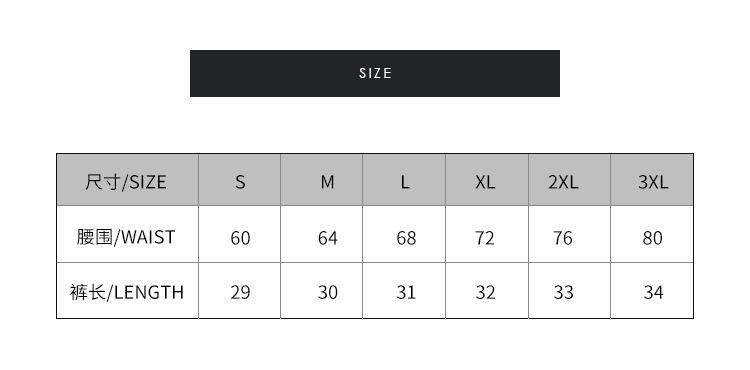Image resolution: width=750 pixels, height=370 pixels.
Task: Click waist value 64 cell
Action: [321, 234]
